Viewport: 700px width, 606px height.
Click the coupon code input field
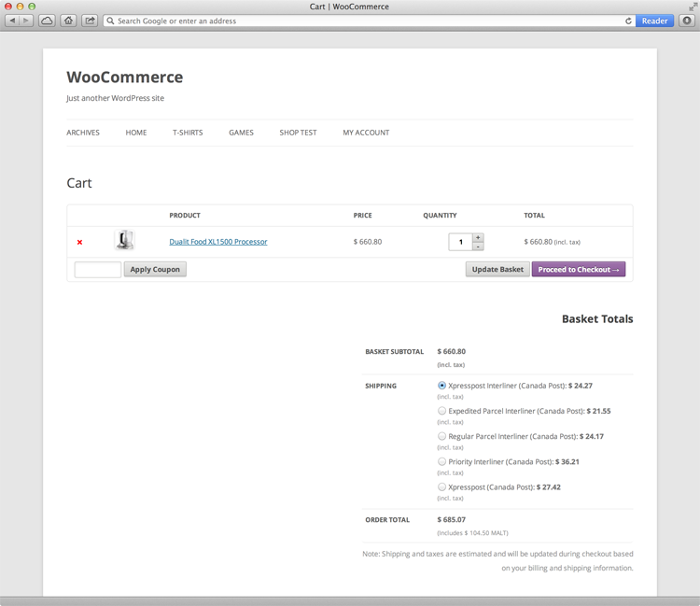[x=98, y=270]
